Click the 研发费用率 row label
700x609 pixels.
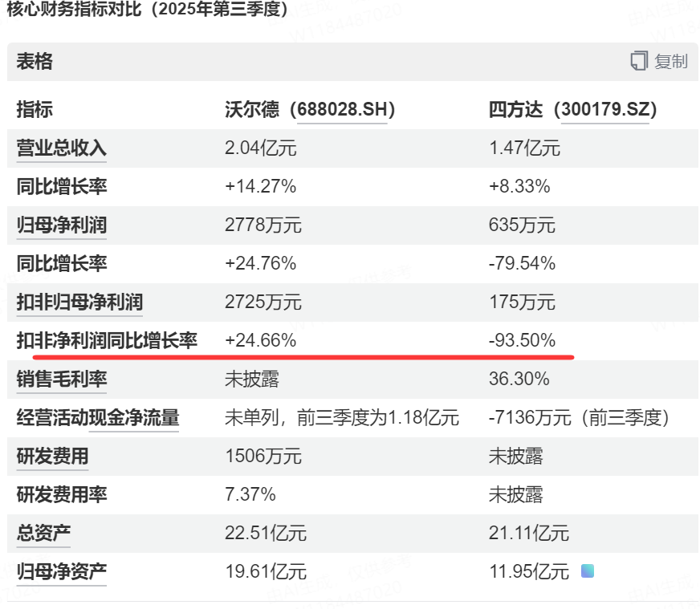coord(62,494)
